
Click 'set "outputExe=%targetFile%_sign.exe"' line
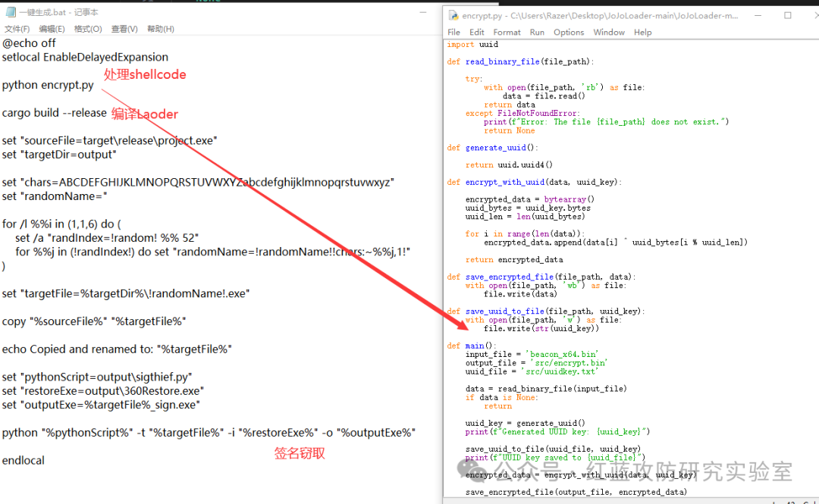(x=102, y=405)
